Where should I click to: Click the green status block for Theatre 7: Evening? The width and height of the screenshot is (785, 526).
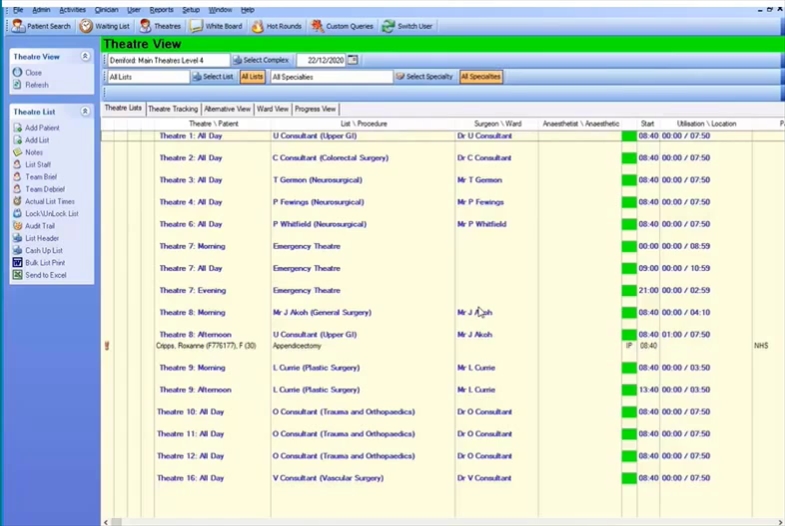coord(629,290)
